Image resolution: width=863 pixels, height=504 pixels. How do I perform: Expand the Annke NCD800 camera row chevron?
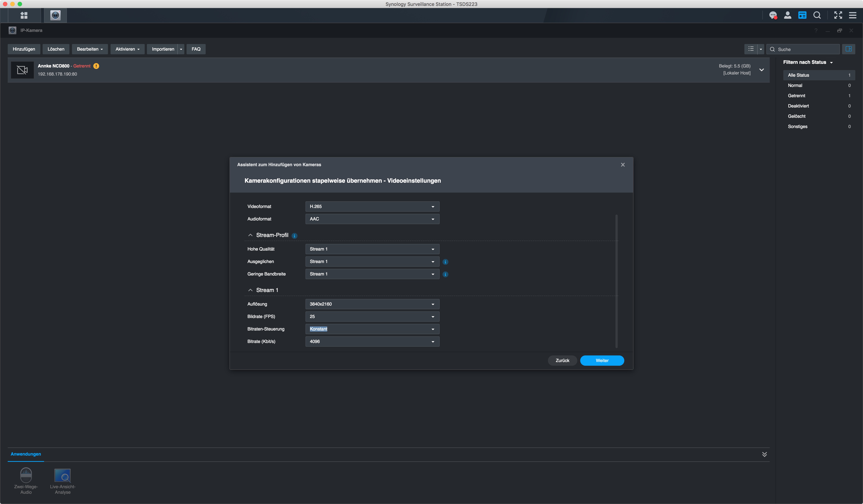[x=761, y=70]
